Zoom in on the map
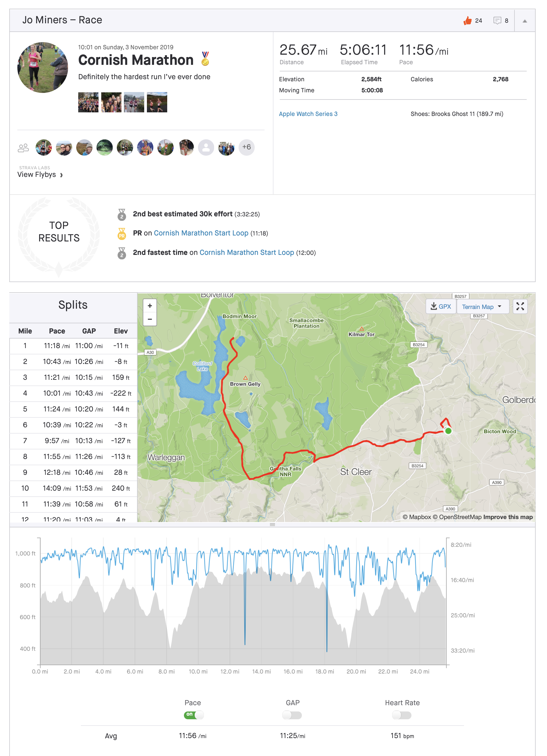This screenshot has height=756, width=547. [150, 306]
